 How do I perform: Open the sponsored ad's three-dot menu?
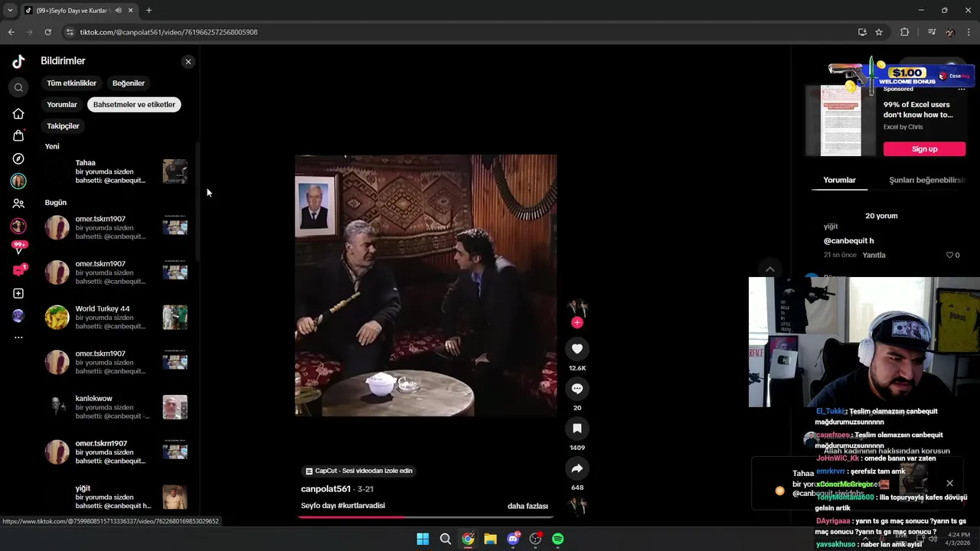[962, 89]
